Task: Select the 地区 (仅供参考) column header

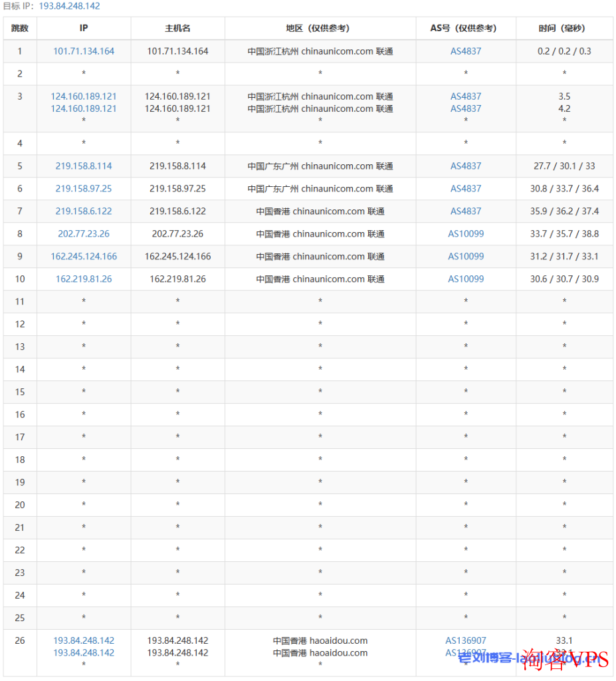Action: point(320,28)
